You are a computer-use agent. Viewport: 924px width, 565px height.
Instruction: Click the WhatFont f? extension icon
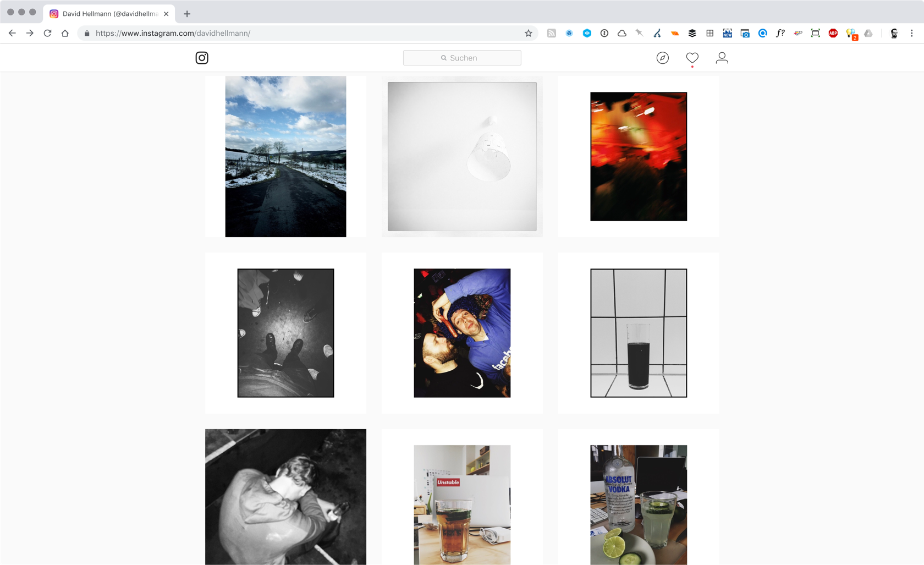click(780, 33)
